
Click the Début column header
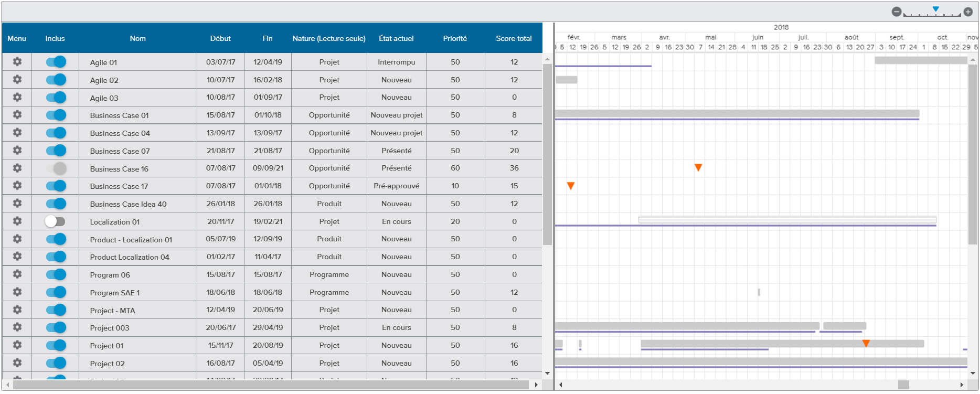220,38
